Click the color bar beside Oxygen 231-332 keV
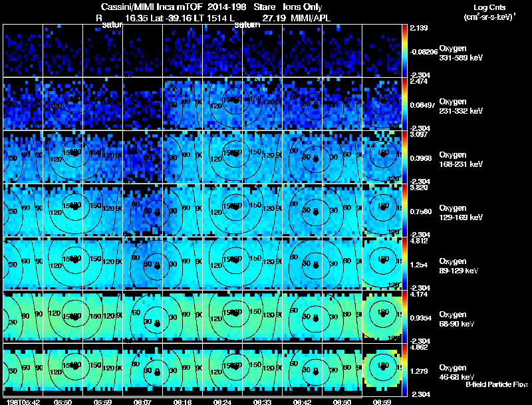 point(404,104)
